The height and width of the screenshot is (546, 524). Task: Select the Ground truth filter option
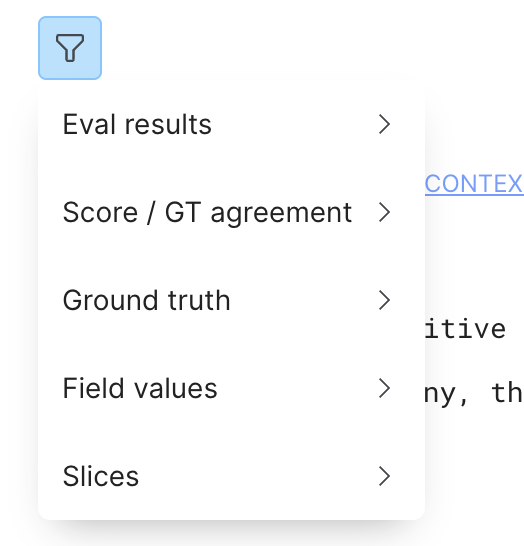[x=232, y=300]
